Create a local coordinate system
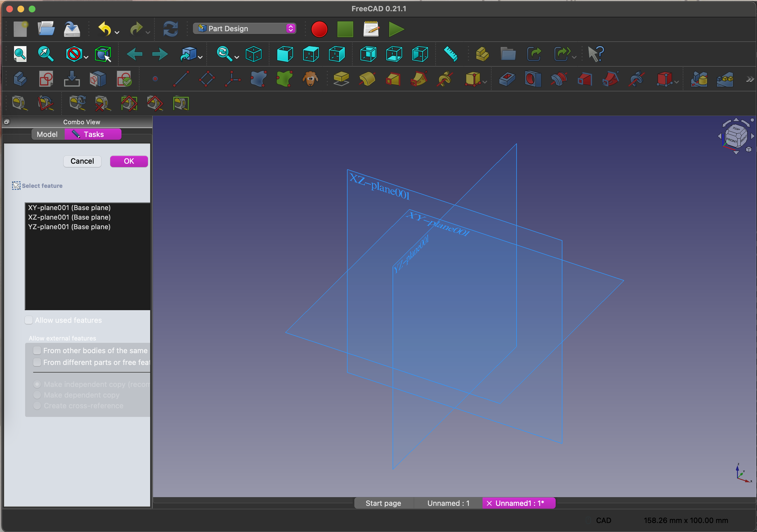The width and height of the screenshot is (757, 532). click(x=233, y=79)
